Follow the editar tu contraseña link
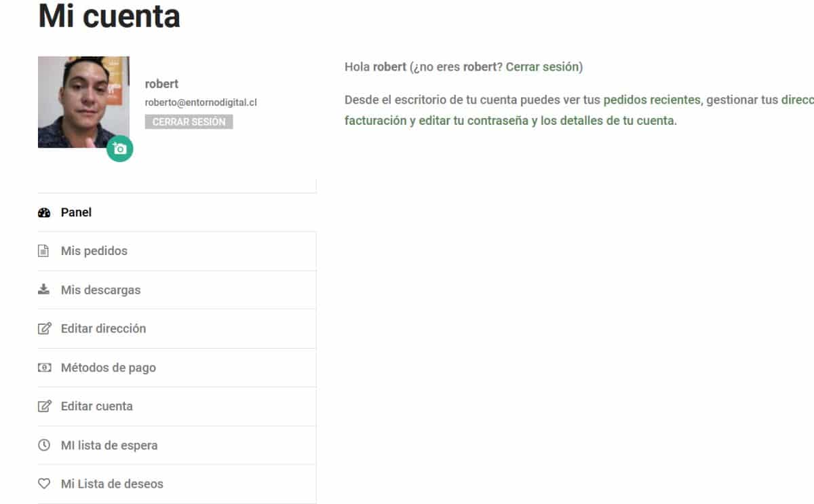This screenshot has width=814, height=504. coord(473,121)
